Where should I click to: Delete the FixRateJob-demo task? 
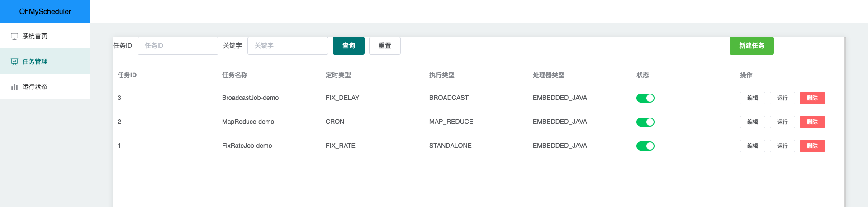[812, 146]
